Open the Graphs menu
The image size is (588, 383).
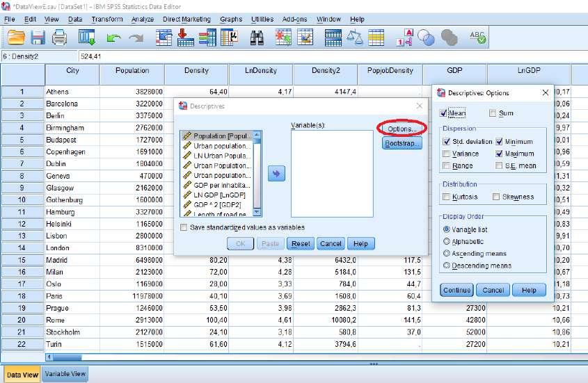click(231, 19)
